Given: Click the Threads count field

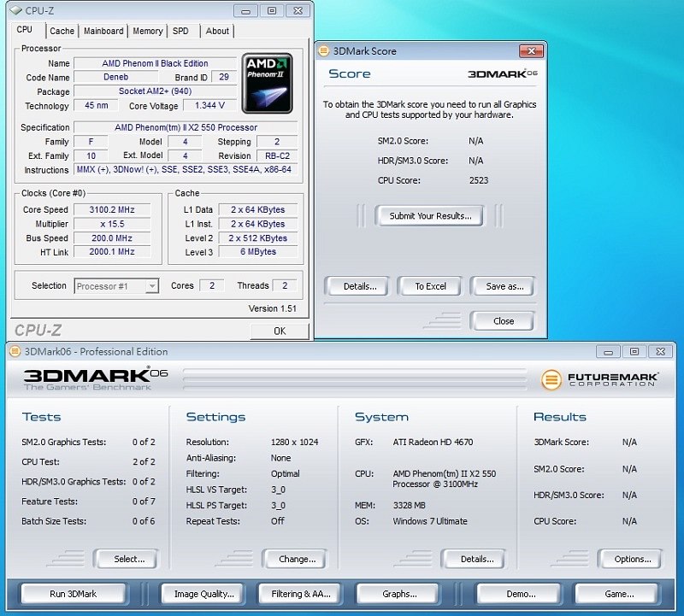Looking at the screenshot, I should (285, 285).
